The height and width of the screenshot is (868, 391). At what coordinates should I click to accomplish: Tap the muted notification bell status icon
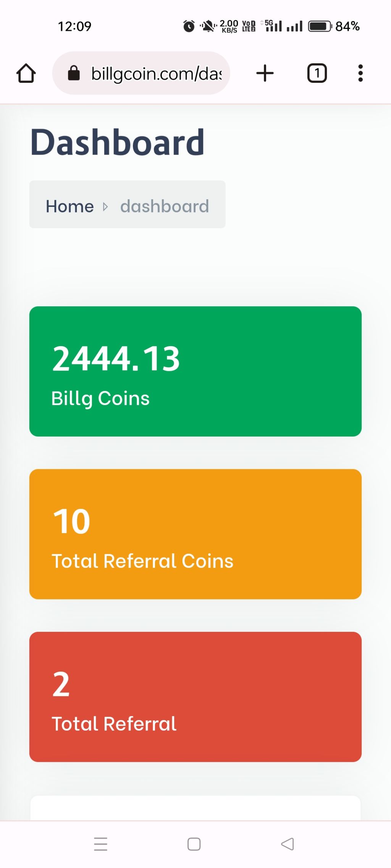[208, 26]
